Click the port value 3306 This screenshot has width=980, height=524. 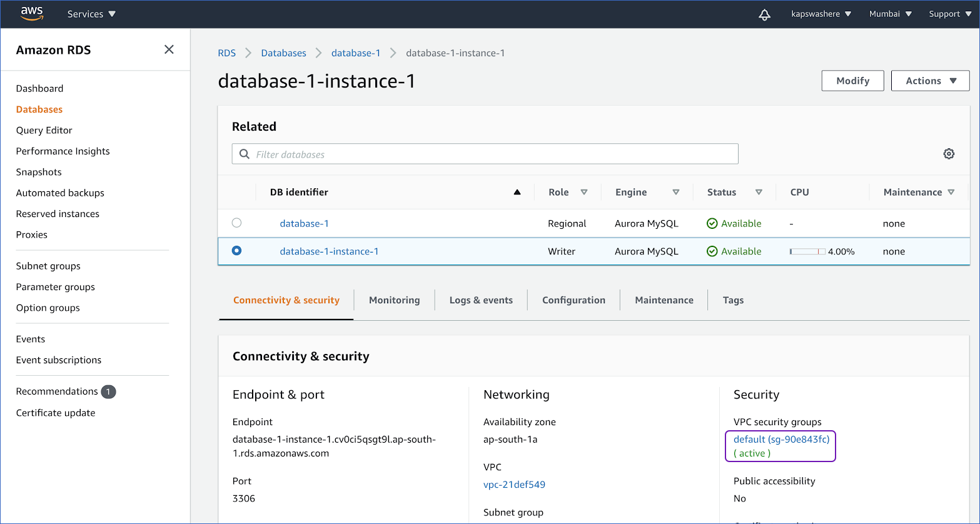pyautogui.click(x=244, y=498)
